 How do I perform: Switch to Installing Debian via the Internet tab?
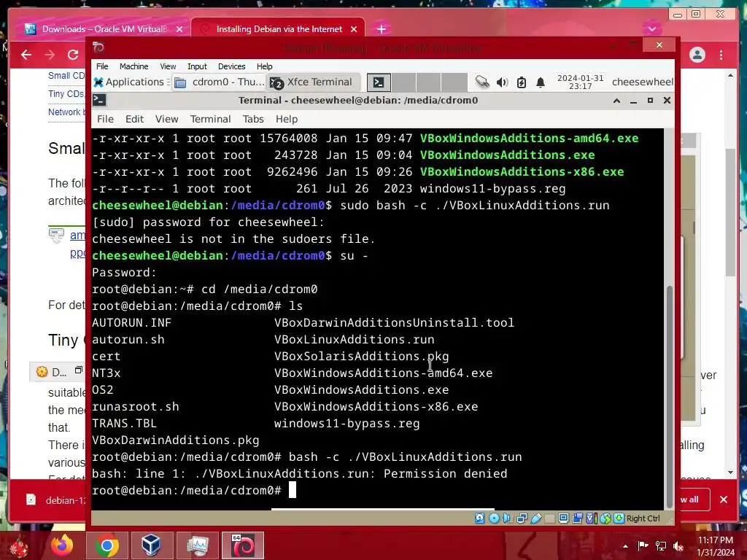(279, 29)
